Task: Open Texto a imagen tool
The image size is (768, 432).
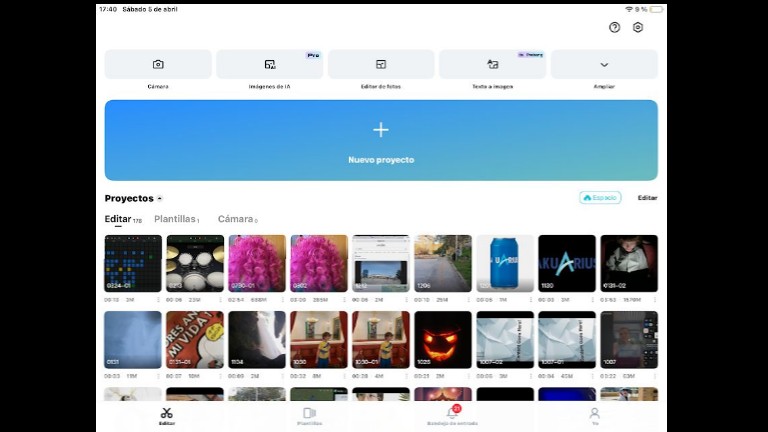Action: [x=492, y=64]
